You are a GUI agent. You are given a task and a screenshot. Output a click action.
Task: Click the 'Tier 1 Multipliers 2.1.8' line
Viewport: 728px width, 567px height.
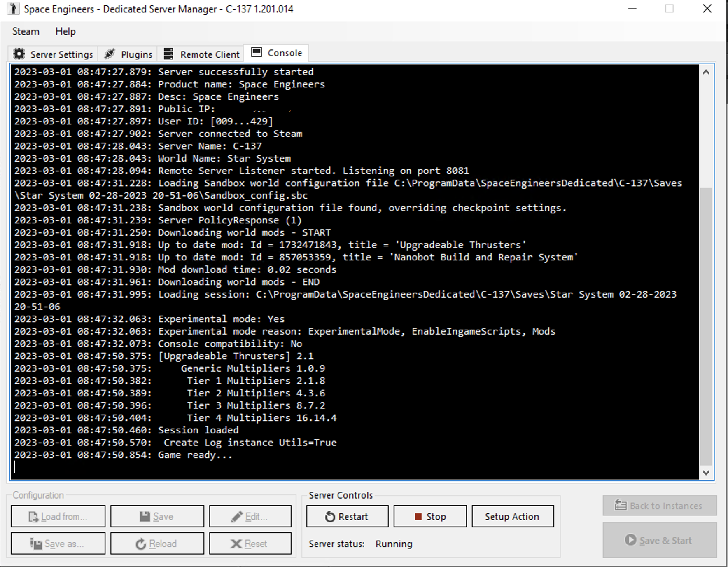pyautogui.click(x=170, y=381)
